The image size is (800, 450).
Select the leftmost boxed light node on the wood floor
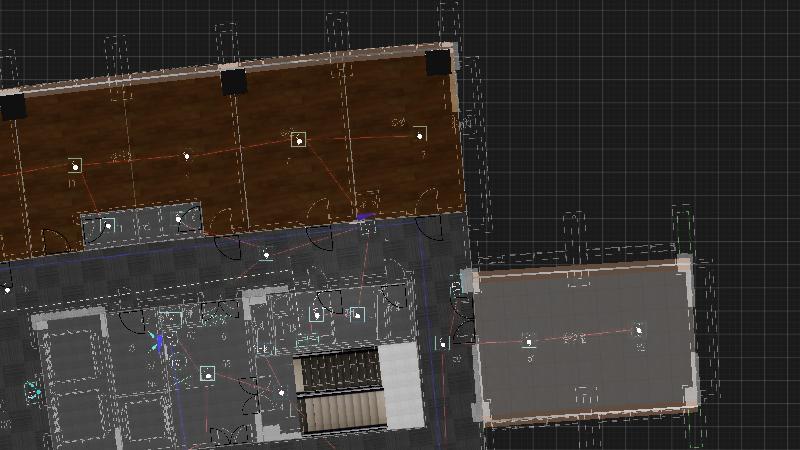(74, 166)
